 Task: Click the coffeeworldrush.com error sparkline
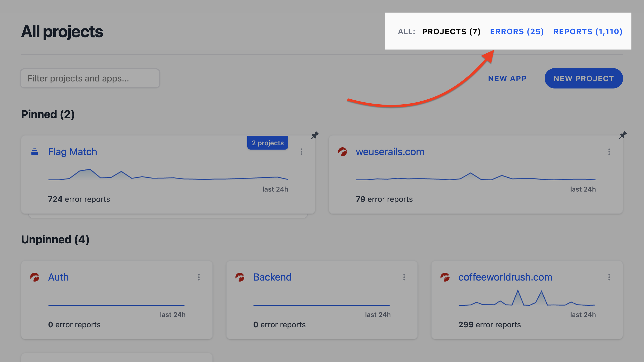point(527,298)
